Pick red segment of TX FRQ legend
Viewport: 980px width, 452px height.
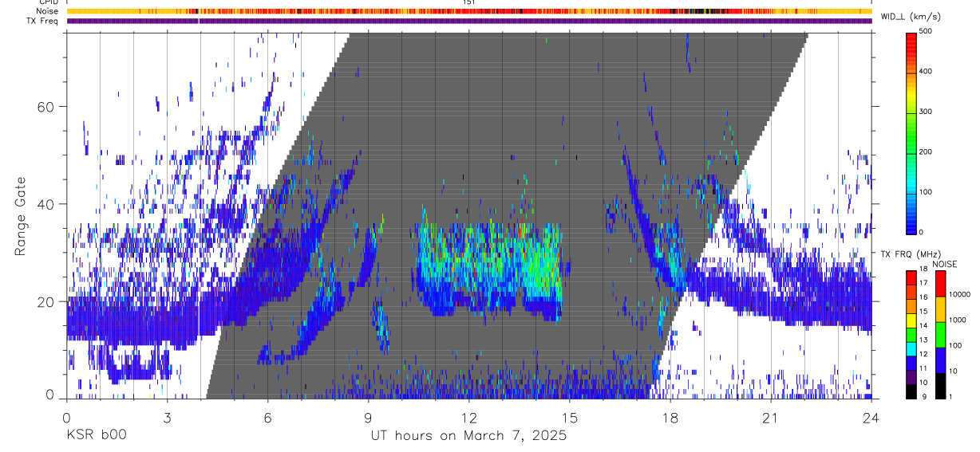pyautogui.click(x=911, y=278)
